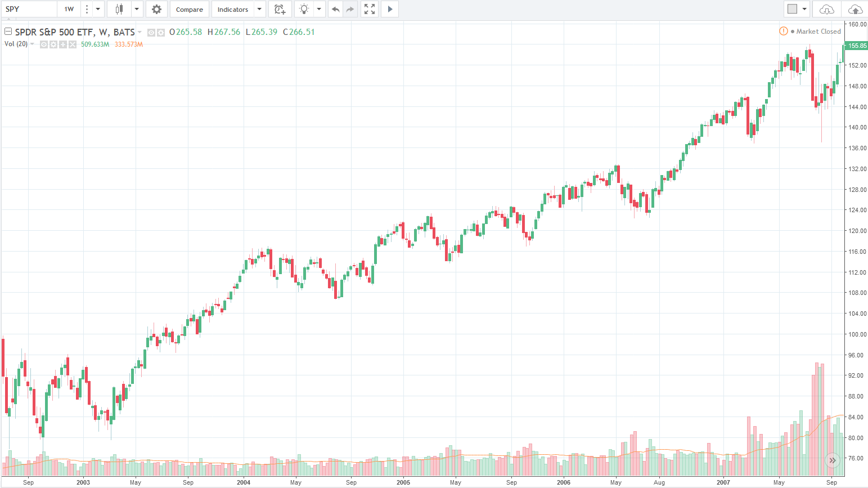
Task: Click the 2006 label on time axis
Action: click(x=564, y=482)
